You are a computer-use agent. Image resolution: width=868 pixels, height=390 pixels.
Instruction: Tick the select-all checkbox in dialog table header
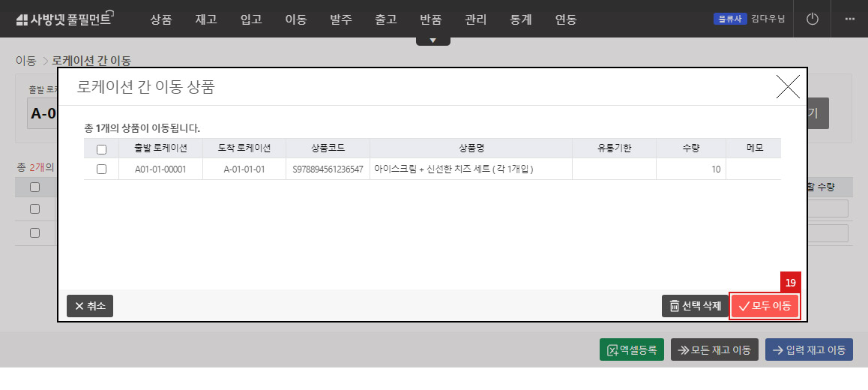pos(101,149)
